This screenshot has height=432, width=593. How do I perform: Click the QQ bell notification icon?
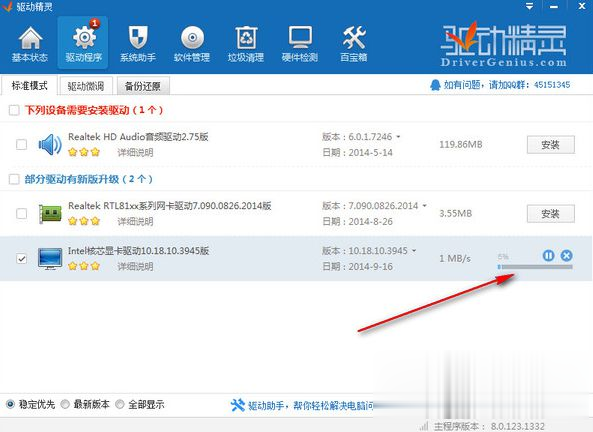pyautogui.click(x=435, y=85)
